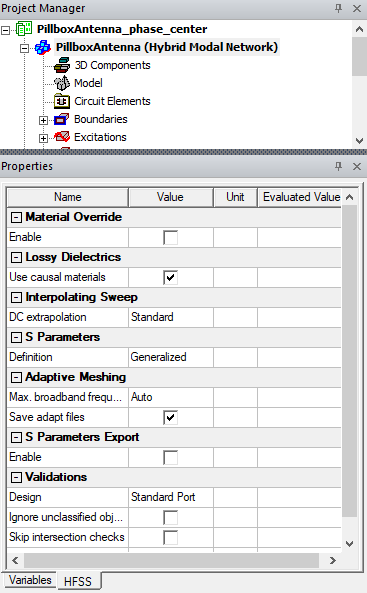Screen dimensions: 367x593
Task: Click the Circuit Elements icon
Action: tap(62, 101)
